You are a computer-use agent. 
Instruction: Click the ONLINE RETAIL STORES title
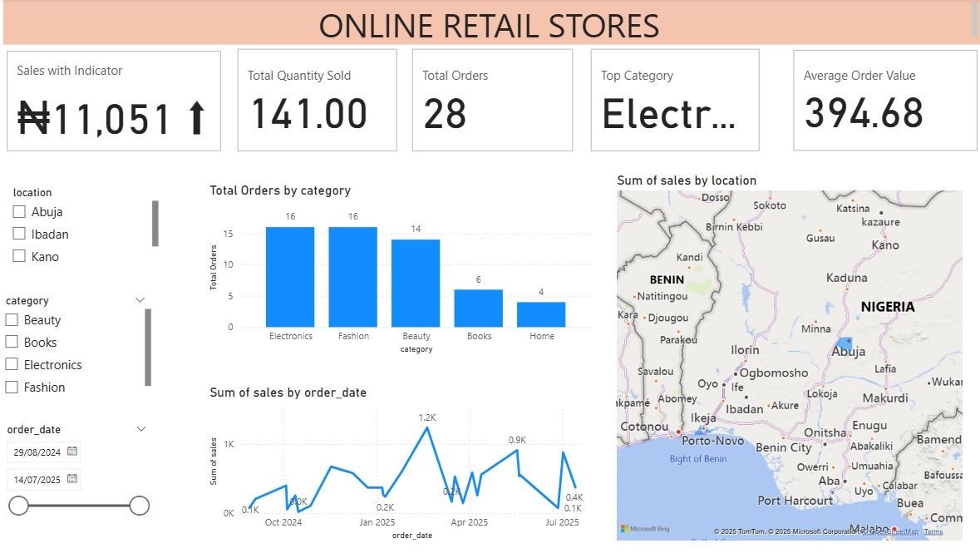pyautogui.click(x=490, y=26)
